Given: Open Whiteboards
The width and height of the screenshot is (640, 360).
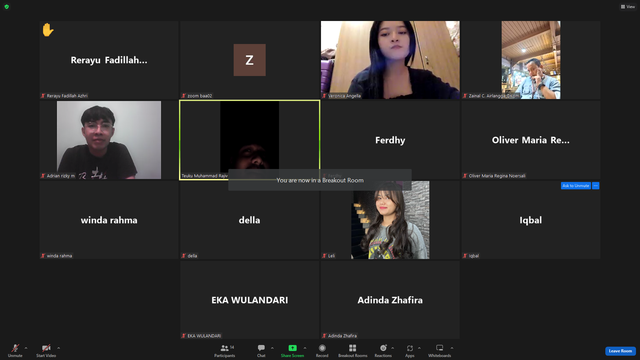Looking at the screenshot, I should (440, 350).
